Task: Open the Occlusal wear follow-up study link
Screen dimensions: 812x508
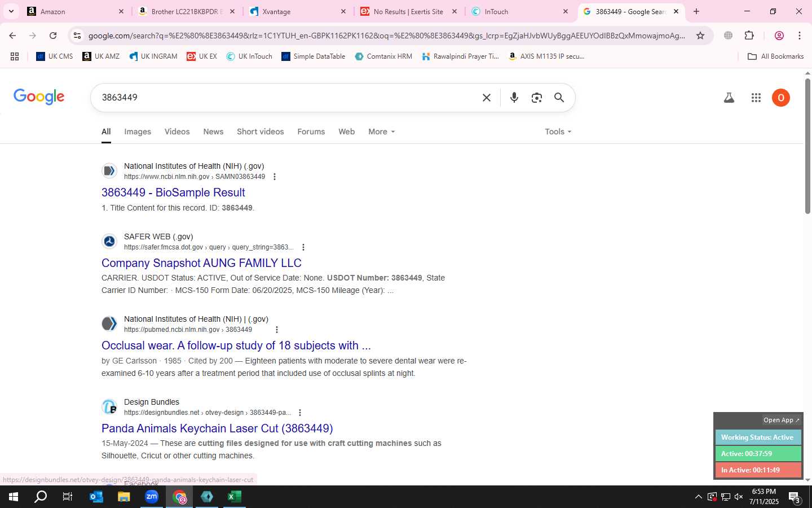Action: pos(236,345)
